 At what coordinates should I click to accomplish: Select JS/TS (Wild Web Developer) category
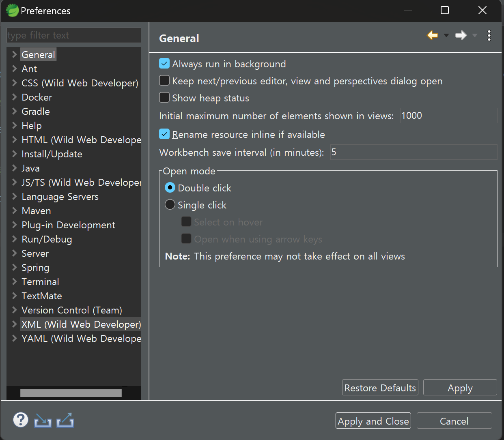(81, 182)
